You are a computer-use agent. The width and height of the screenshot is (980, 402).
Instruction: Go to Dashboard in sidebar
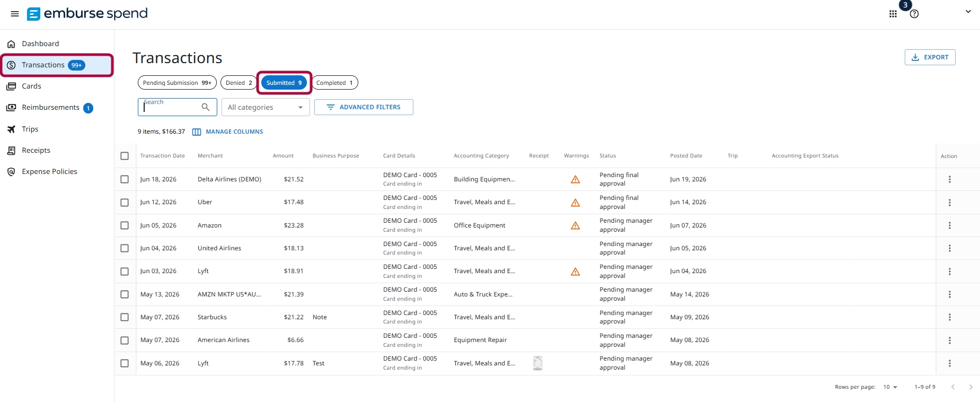[40, 43]
